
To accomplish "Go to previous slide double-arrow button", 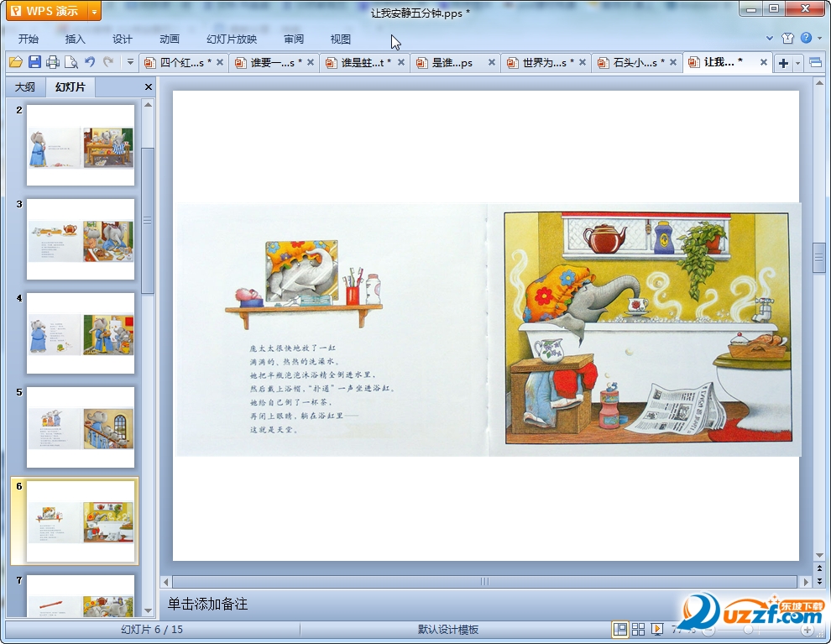I will pos(819,568).
